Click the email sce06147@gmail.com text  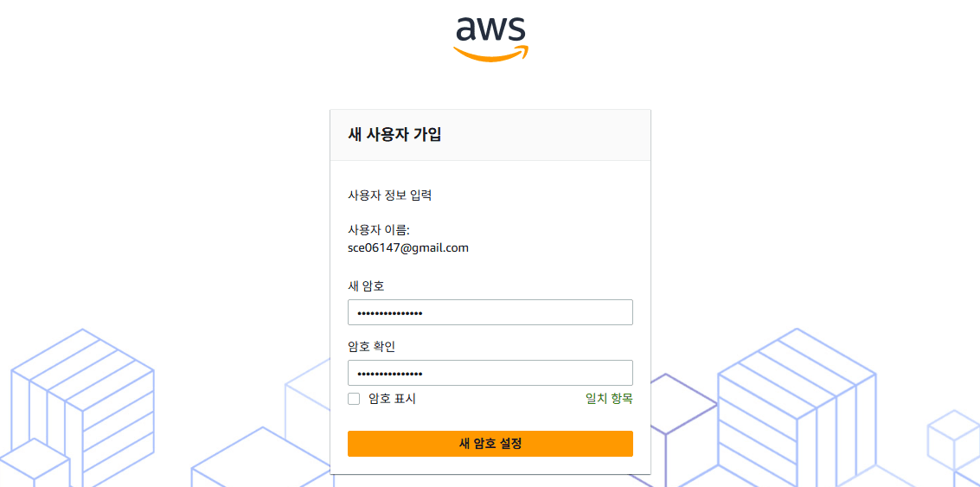click(407, 247)
